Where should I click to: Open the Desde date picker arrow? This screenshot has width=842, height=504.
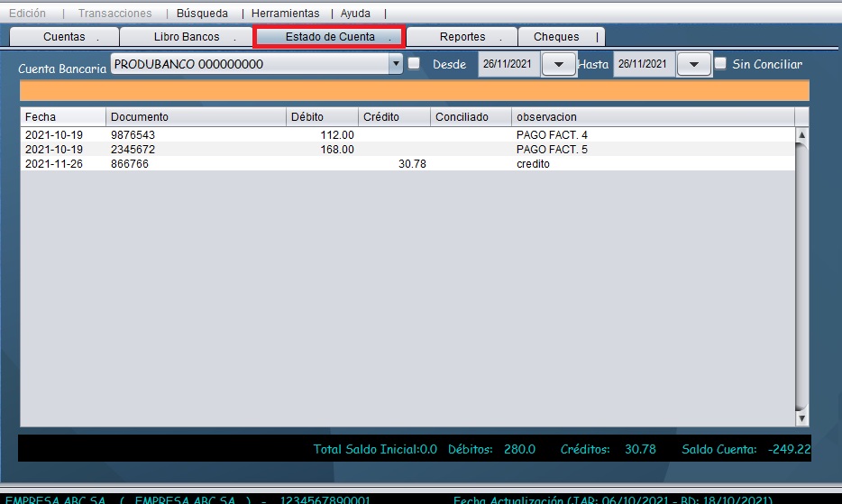tap(559, 65)
